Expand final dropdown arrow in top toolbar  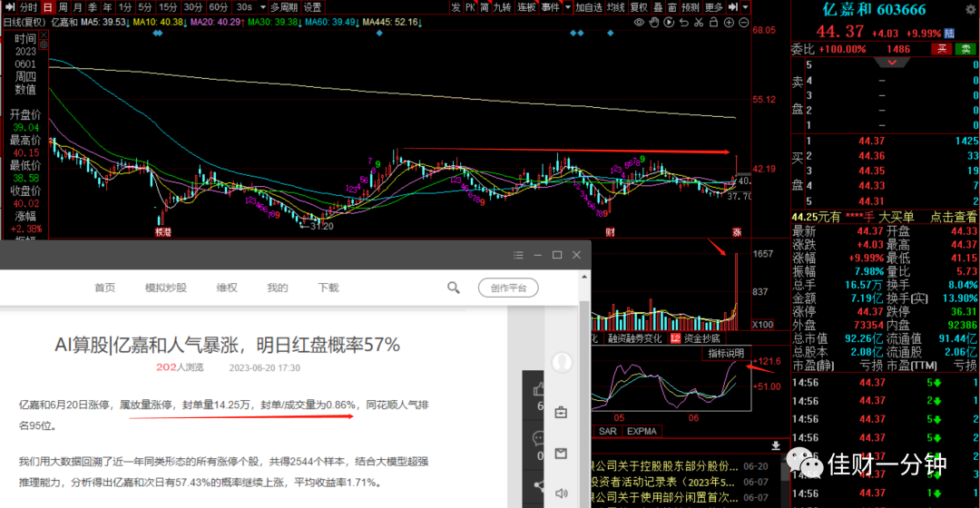tap(746, 7)
